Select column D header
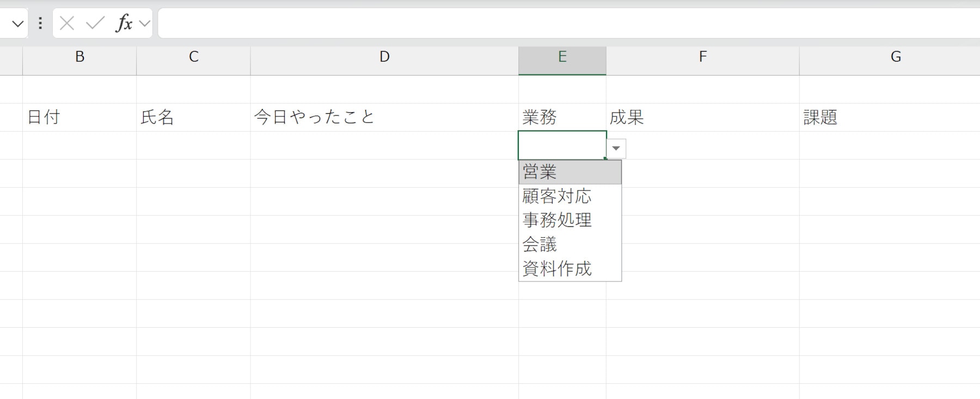 tap(384, 57)
